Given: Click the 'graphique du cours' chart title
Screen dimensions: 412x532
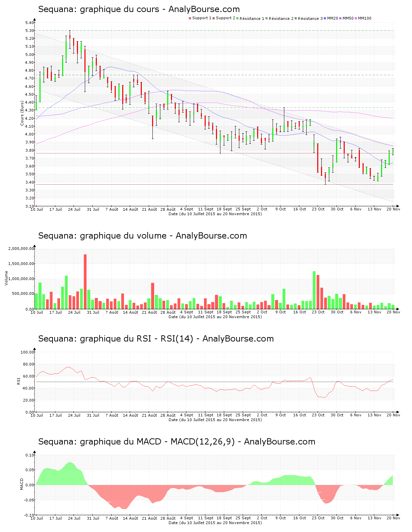Looking at the screenshot, I should tap(139, 9).
